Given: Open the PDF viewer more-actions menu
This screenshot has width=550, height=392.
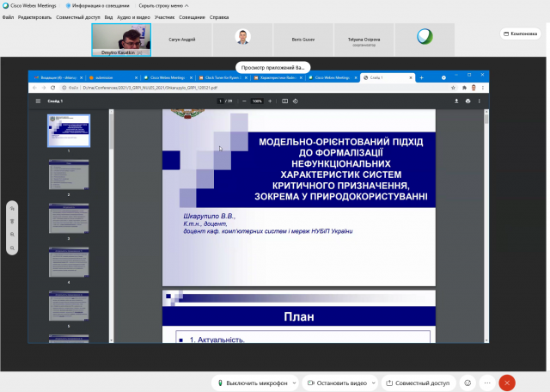Looking at the screenshot, I should [480, 101].
